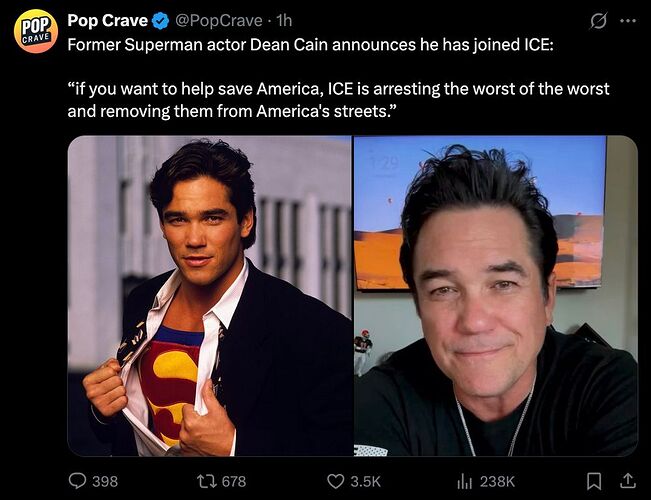Viewport: 651px width, 500px height.
Task: Click the Pop Crave display name
Action: point(108,20)
